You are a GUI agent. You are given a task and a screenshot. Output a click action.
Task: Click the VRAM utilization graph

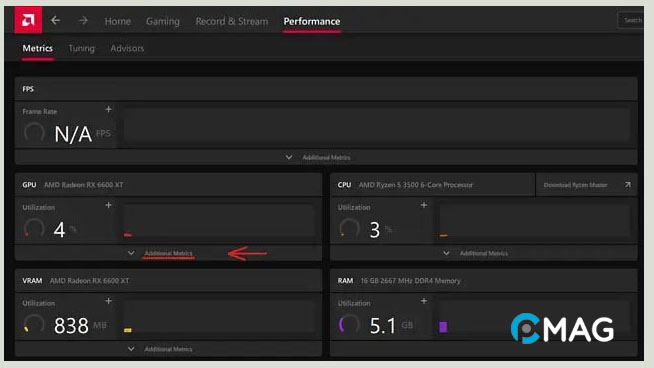coord(219,317)
